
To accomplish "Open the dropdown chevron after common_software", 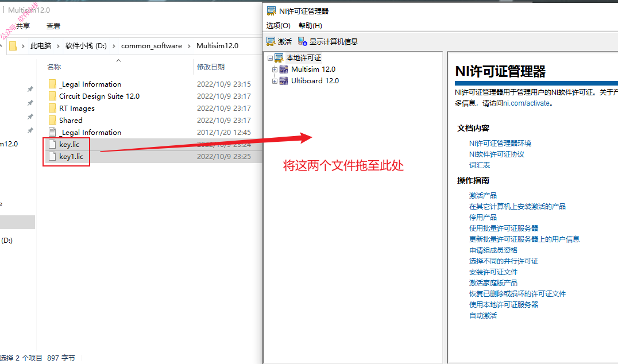I will coord(189,46).
